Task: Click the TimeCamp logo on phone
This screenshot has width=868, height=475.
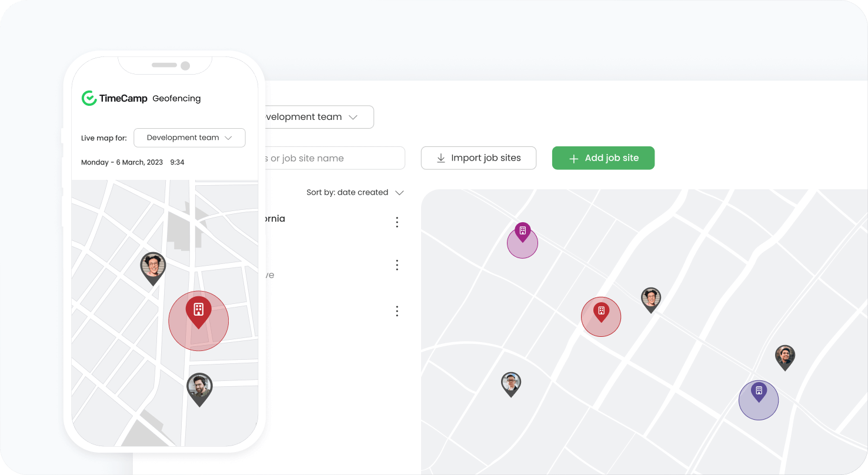Action: (x=115, y=98)
